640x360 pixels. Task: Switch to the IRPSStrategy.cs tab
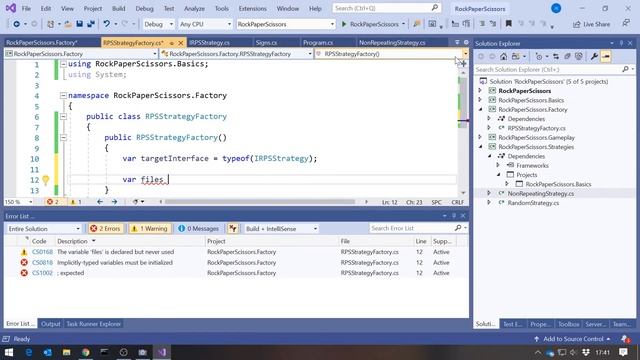[x=209, y=42]
